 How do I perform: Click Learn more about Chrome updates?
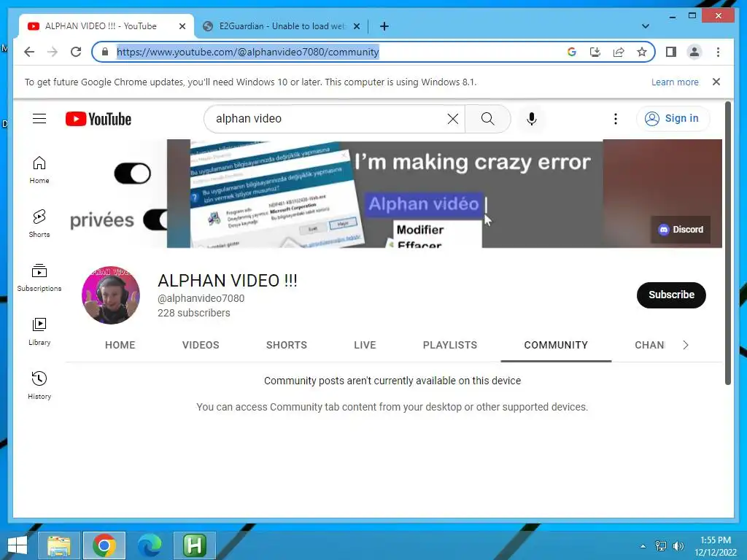(675, 82)
